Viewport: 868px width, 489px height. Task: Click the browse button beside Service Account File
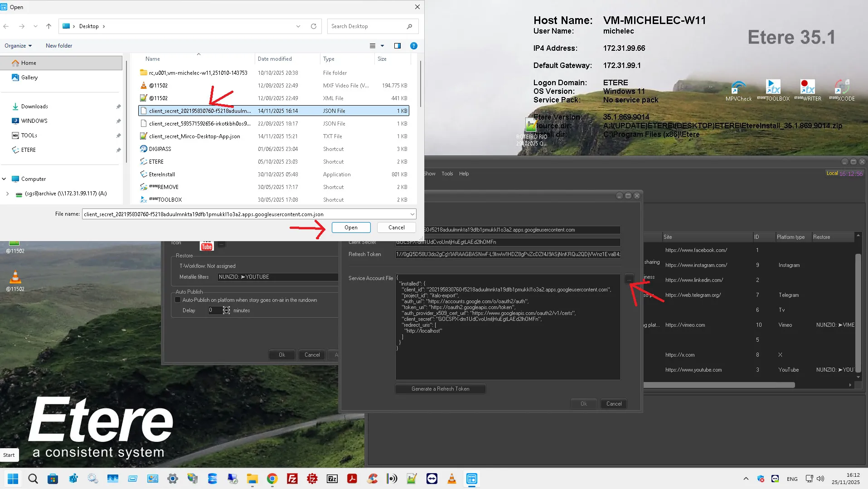click(629, 279)
